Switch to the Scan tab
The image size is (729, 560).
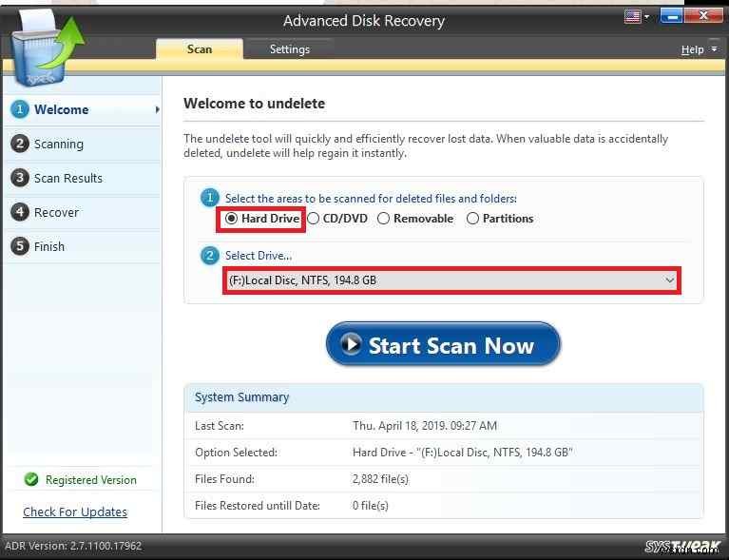pos(200,48)
